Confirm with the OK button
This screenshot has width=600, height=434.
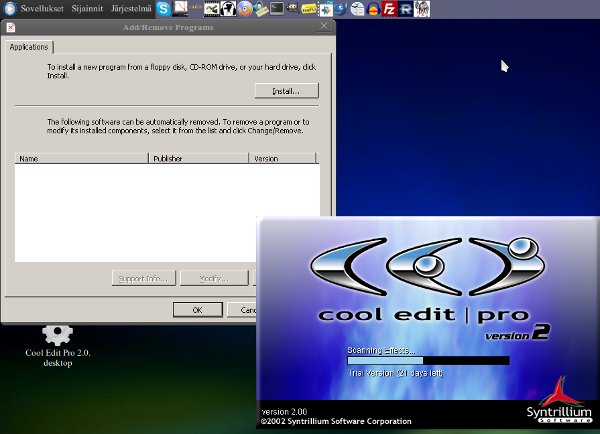coord(197,310)
